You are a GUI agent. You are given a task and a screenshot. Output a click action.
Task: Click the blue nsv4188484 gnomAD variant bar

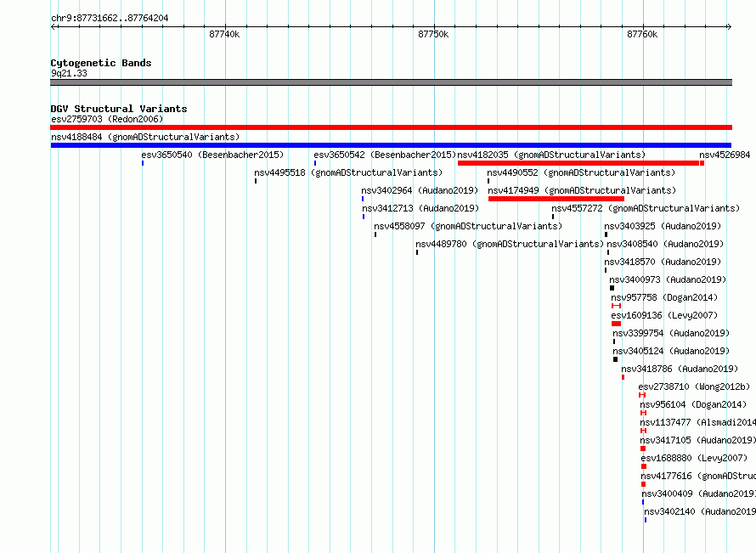(391, 145)
